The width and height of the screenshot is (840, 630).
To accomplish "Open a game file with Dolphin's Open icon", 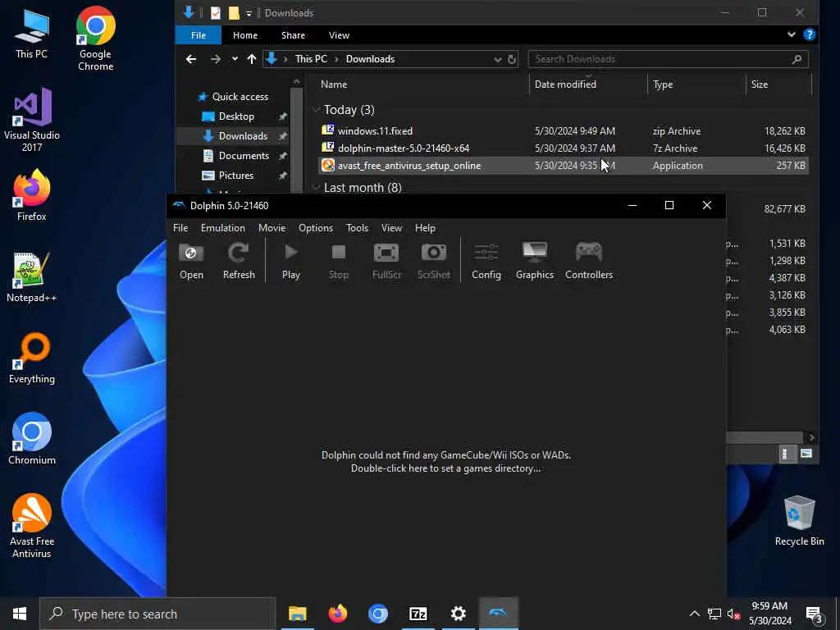I will (x=191, y=261).
